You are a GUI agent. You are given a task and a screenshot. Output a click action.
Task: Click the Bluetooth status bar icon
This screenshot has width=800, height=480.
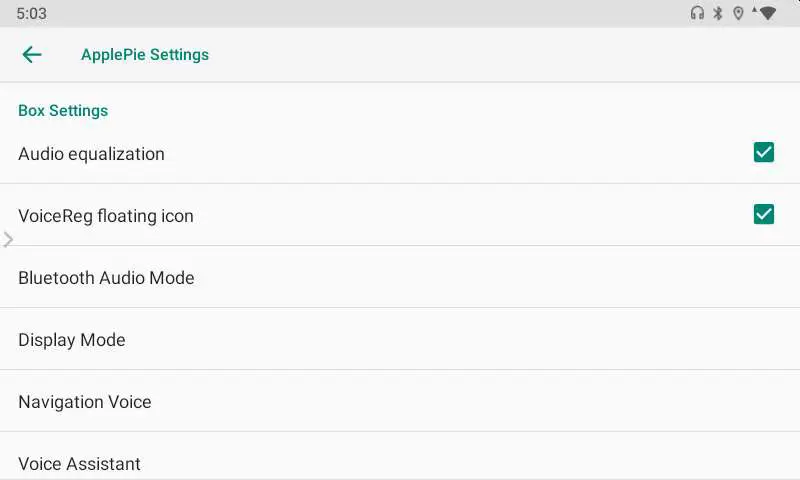(x=717, y=14)
